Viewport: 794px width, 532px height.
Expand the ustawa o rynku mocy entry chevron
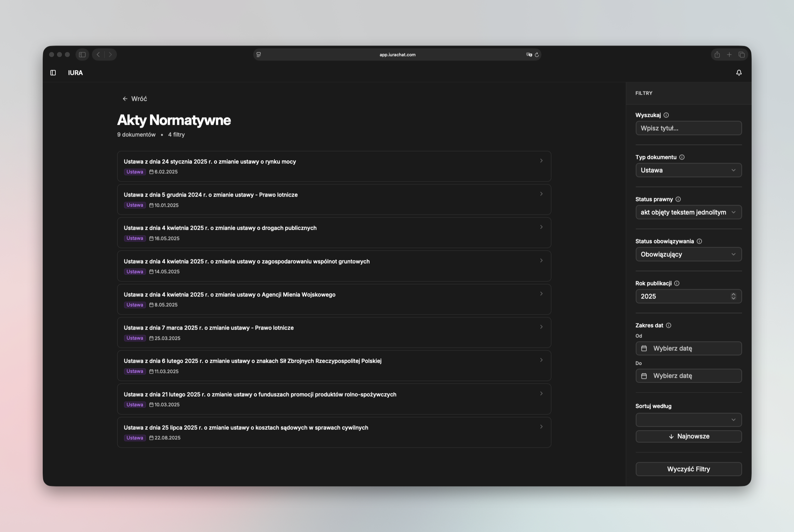(x=541, y=161)
